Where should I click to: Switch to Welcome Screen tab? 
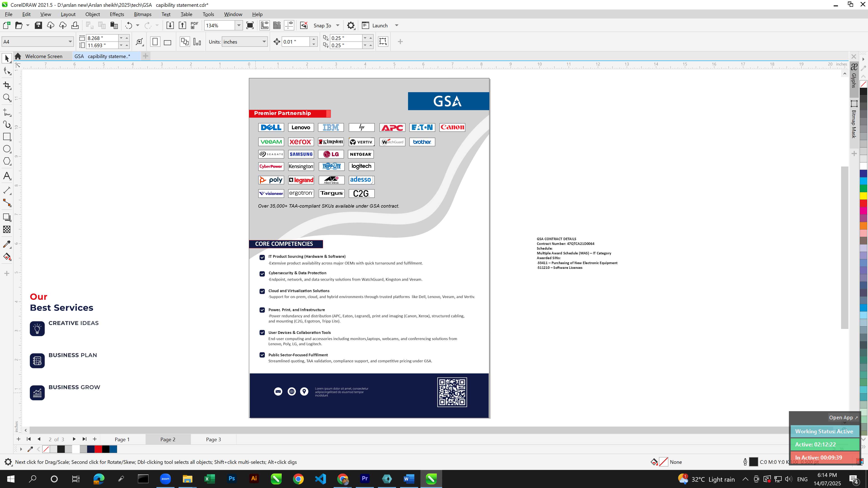(x=43, y=56)
